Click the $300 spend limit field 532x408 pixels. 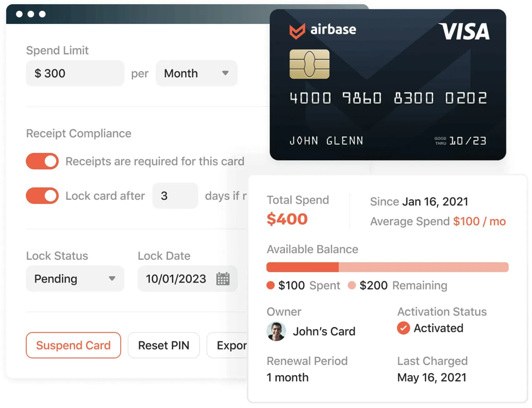click(75, 73)
